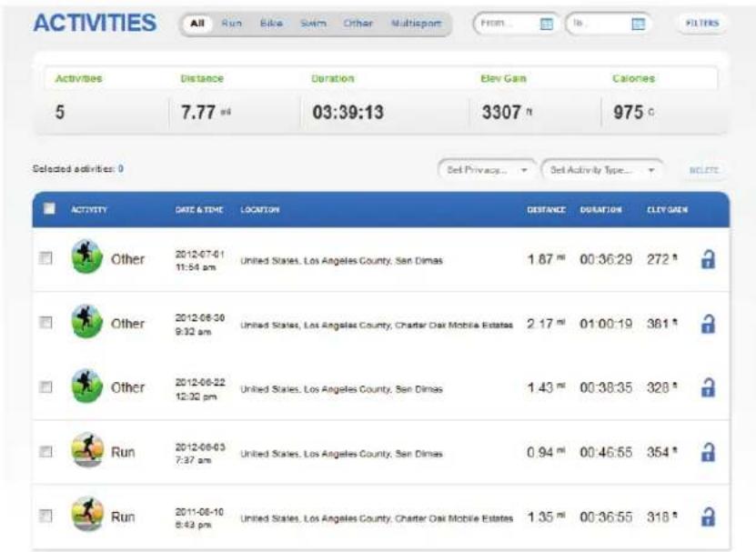Open the To date calendar icon
The height and width of the screenshot is (552, 756).
coord(638,24)
